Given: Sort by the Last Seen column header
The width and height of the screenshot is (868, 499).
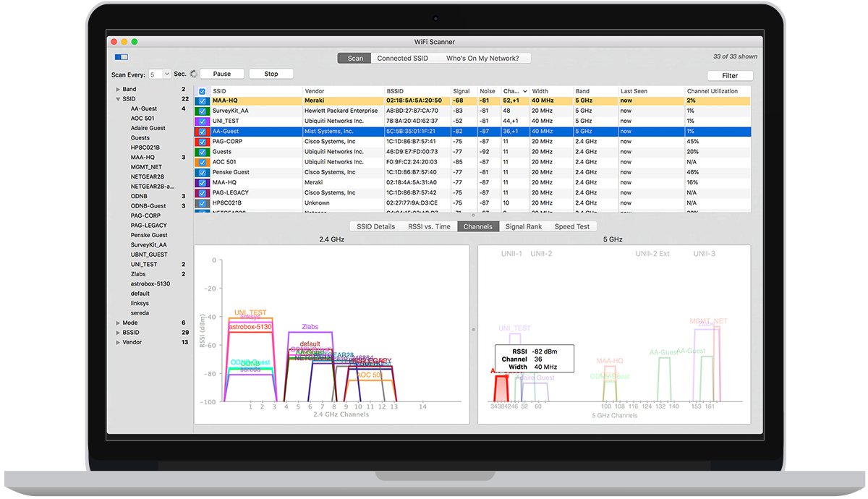Looking at the screenshot, I should [650, 91].
